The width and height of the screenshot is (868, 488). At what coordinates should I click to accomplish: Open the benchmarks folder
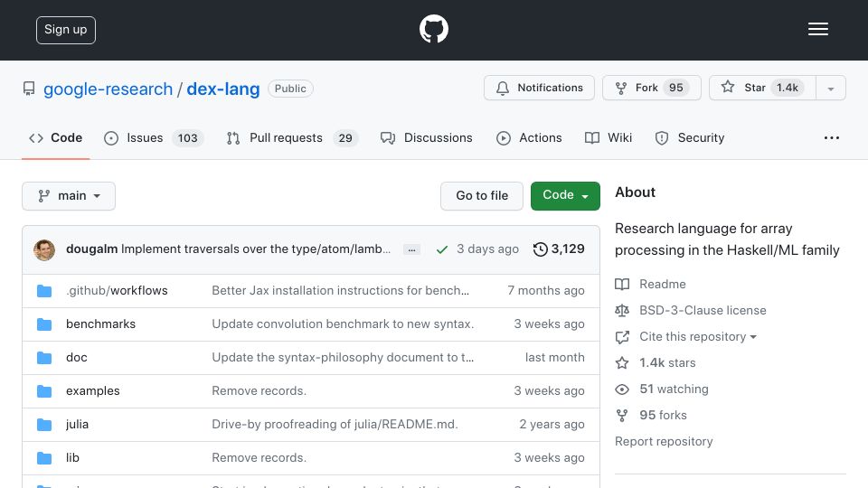[x=100, y=324]
